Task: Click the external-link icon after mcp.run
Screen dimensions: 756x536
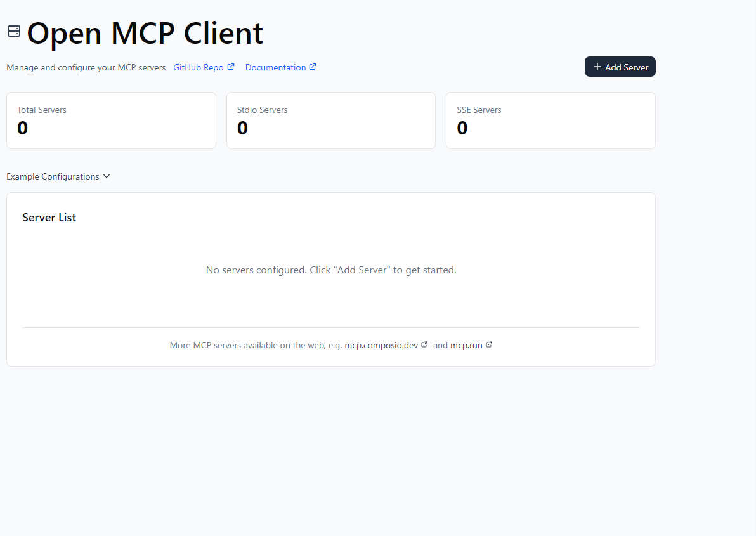Action: [489, 344]
